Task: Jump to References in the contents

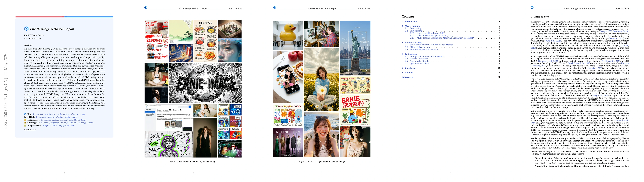Action: tap(407, 77)
